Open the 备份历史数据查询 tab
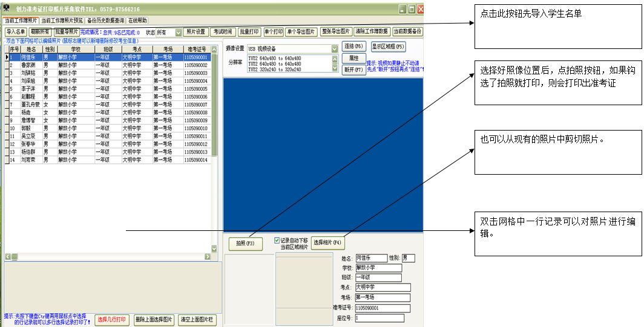Image resolution: width=644 pixels, height=327 pixels. point(105,20)
